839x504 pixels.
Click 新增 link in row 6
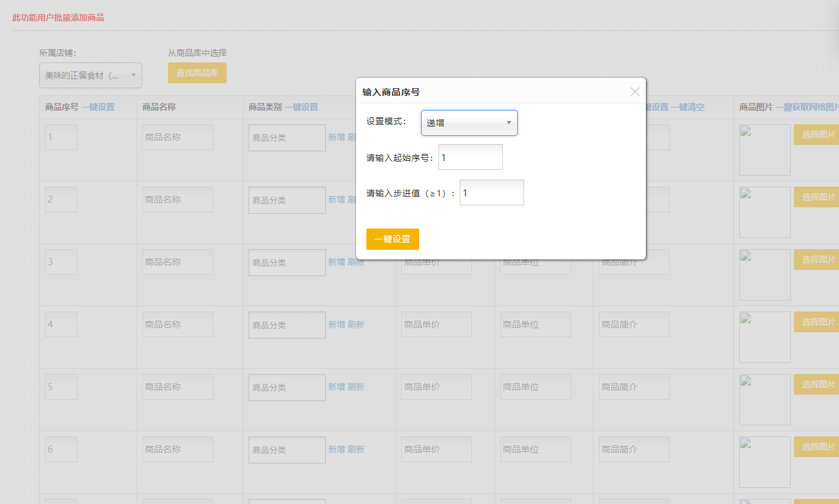pyautogui.click(x=337, y=449)
